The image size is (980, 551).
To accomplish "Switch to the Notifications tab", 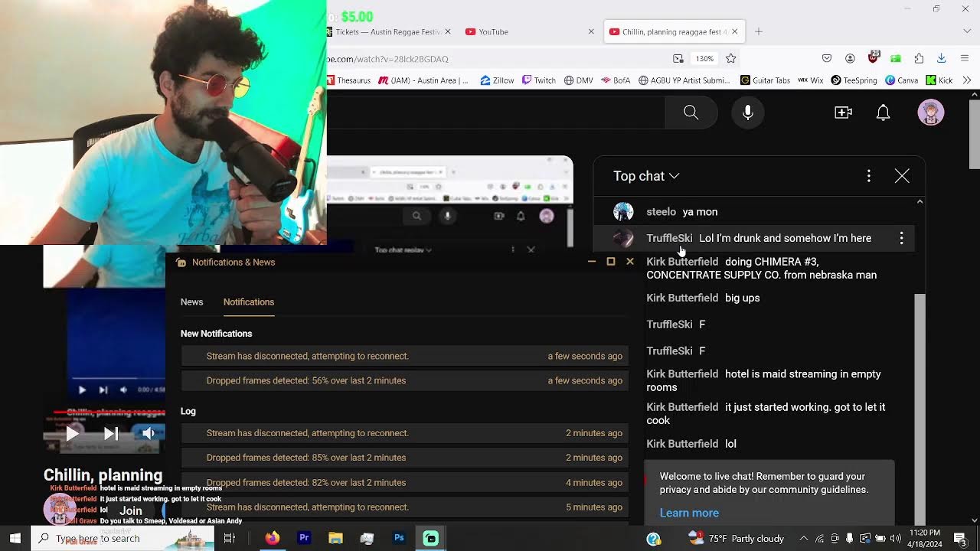I will click(249, 302).
